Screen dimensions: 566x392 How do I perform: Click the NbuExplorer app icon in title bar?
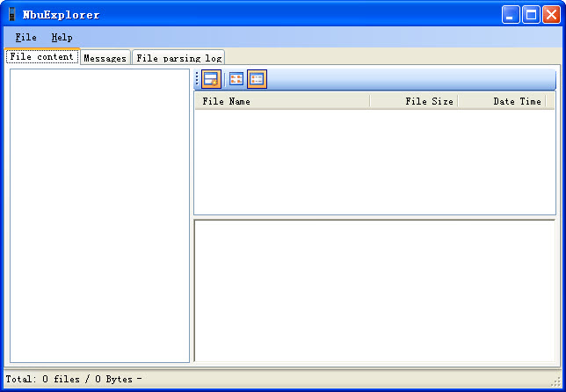(12, 14)
